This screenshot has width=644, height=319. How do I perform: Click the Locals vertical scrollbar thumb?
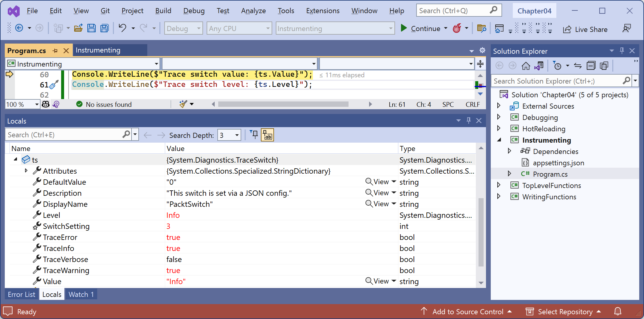click(x=481, y=232)
